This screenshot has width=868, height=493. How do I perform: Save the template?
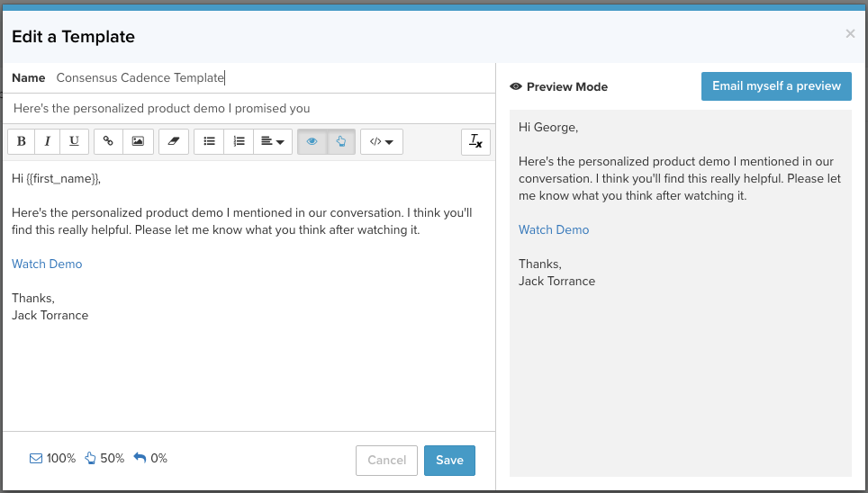(x=449, y=460)
